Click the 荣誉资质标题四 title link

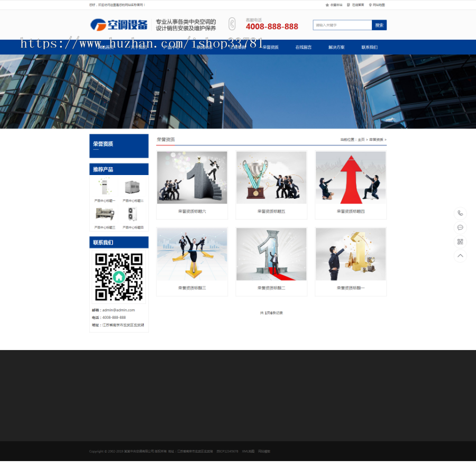(351, 211)
